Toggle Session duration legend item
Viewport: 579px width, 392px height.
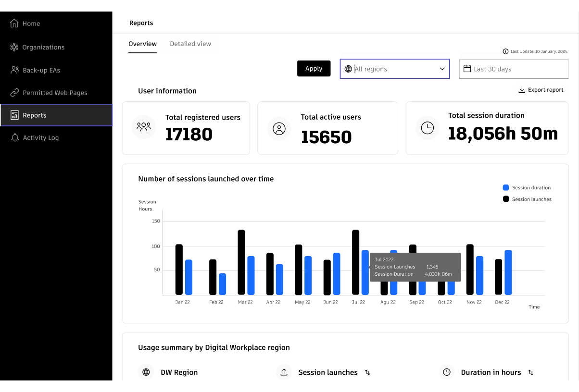527,188
